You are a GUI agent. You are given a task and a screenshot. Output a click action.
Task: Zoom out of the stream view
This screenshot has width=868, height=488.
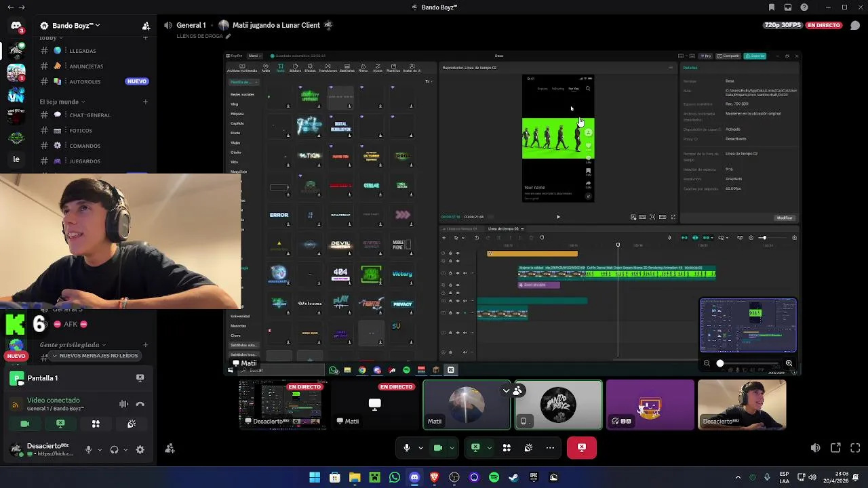click(x=707, y=363)
